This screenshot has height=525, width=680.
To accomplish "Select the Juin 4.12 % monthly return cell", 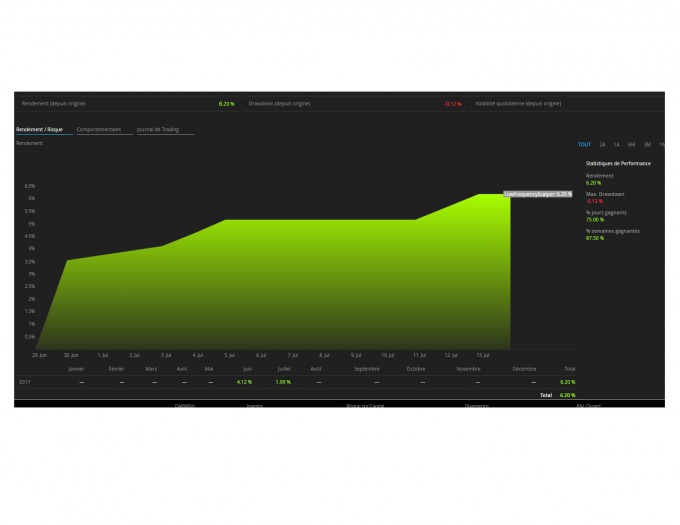I will coord(244,382).
